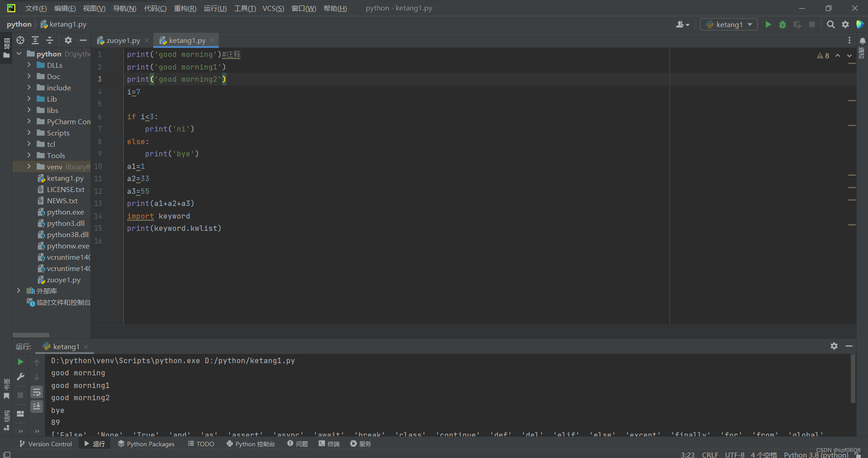The height and width of the screenshot is (458, 868).
Task: Collapse the python root folder
Action: 19,54
